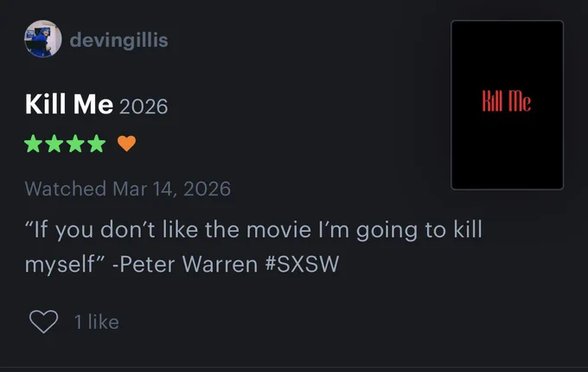Open devingillis profile avatar
This screenshot has width=588, height=372.
coord(42,39)
